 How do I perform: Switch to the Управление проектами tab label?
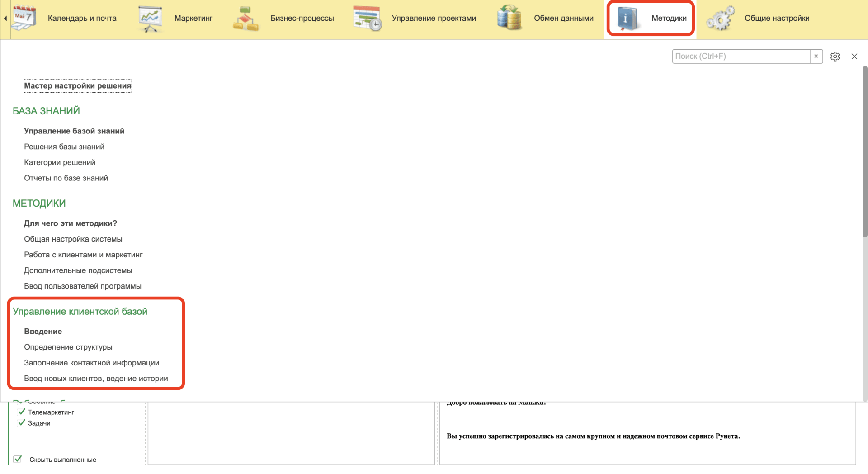click(434, 19)
